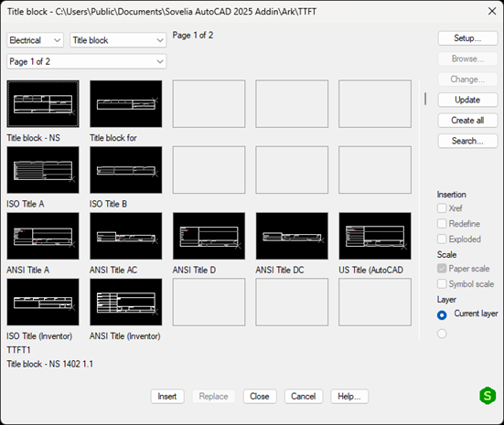This screenshot has height=425, width=504.
Task: Pick the ANSI Title A thumbnail
Action: click(43, 236)
